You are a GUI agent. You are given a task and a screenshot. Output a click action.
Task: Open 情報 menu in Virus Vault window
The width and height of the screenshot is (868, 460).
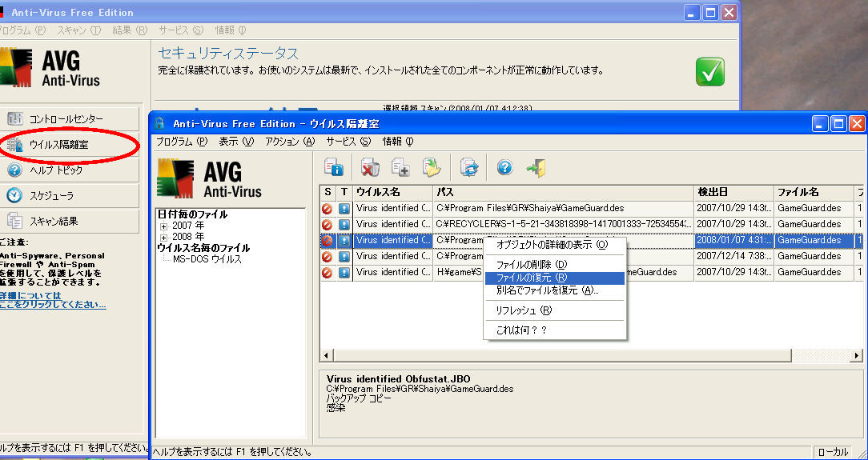click(x=398, y=142)
